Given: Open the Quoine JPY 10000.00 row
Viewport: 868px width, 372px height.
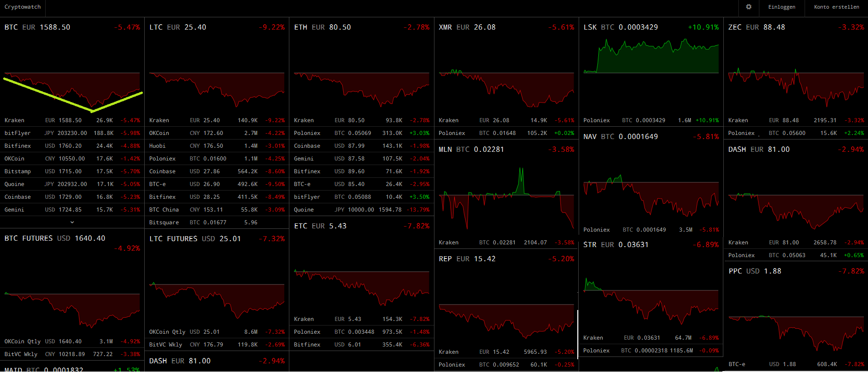Looking at the screenshot, I should (x=362, y=210).
